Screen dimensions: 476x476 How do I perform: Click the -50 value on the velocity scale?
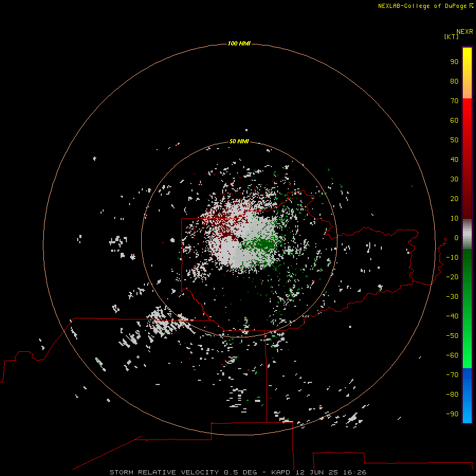452,336
